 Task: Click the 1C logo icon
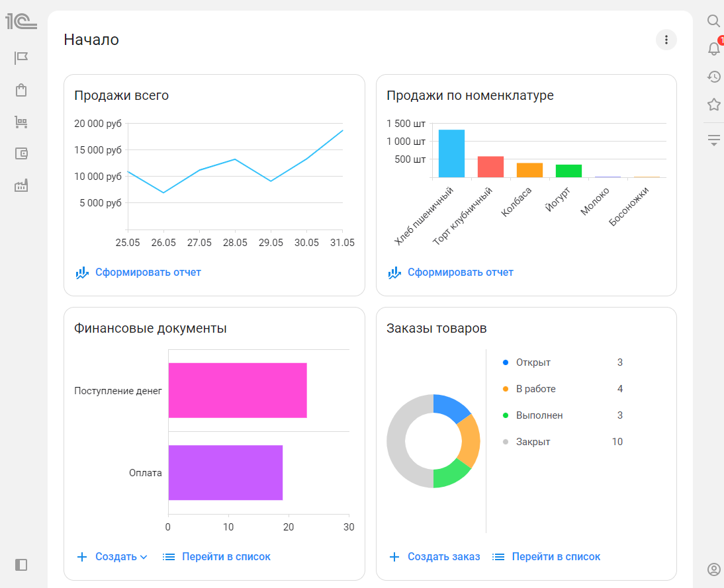tap(21, 21)
